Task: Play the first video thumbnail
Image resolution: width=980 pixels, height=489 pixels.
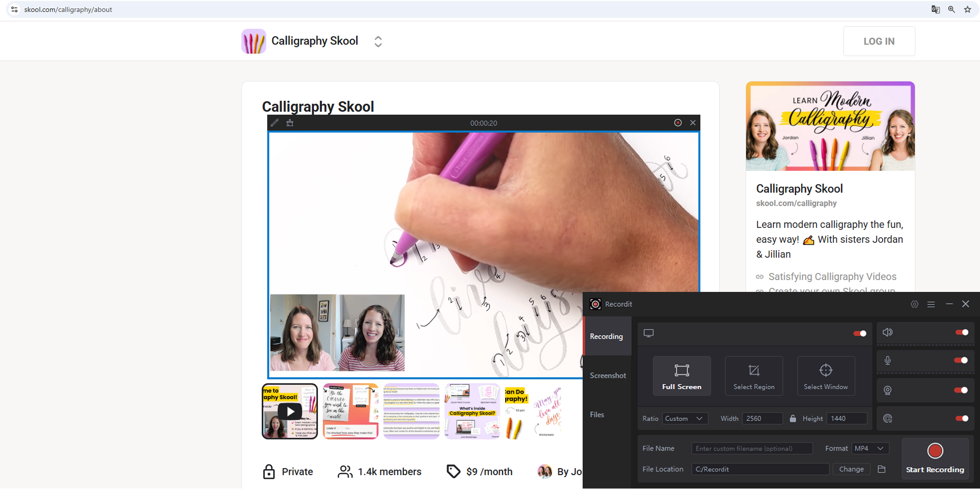Action: [x=290, y=411]
